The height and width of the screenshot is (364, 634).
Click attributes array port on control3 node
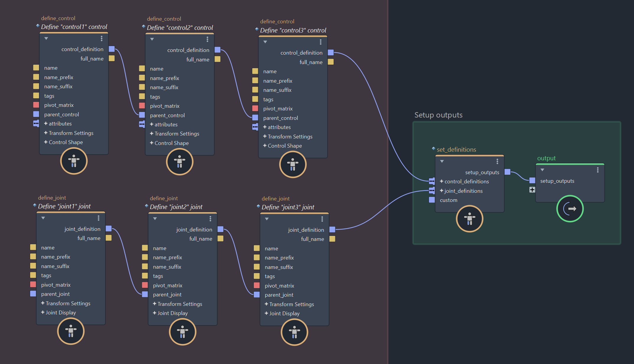pyautogui.click(x=255, y=127)
